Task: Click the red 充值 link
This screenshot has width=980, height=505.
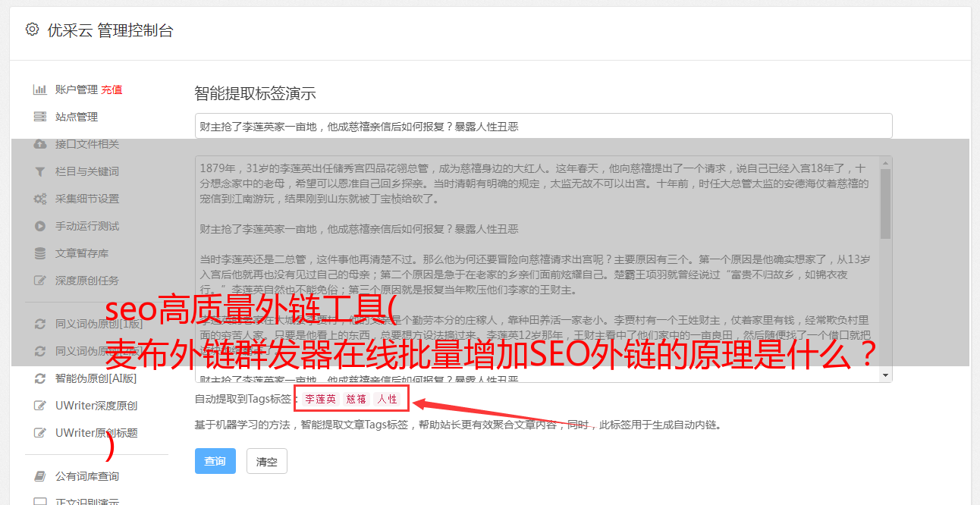Action: 112,89
